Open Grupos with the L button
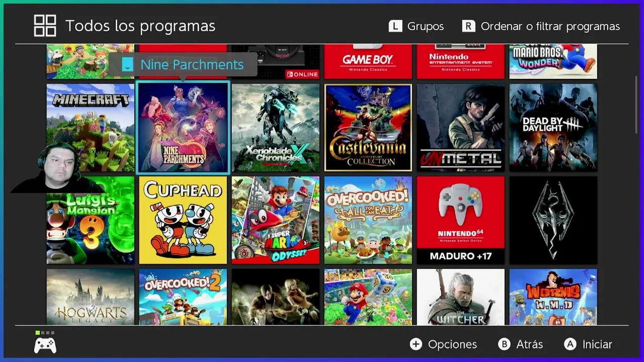This screenshot has height=362, width=644. [x=416, y=26]
